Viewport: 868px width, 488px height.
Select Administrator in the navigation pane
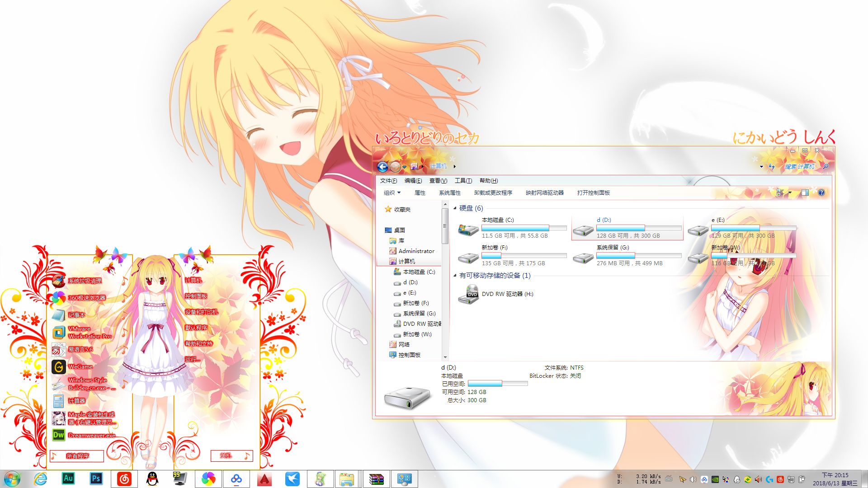412,251
